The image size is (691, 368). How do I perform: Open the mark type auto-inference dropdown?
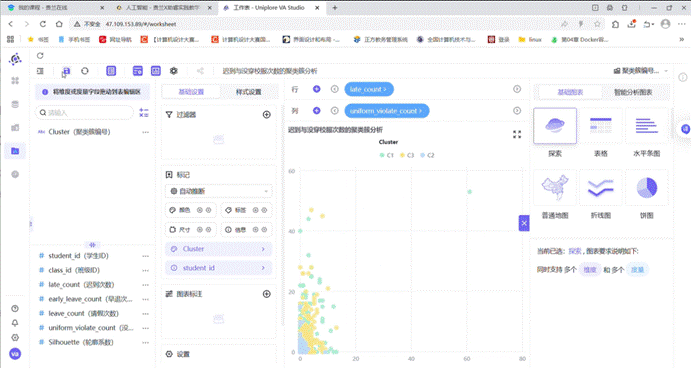[219, 191]
